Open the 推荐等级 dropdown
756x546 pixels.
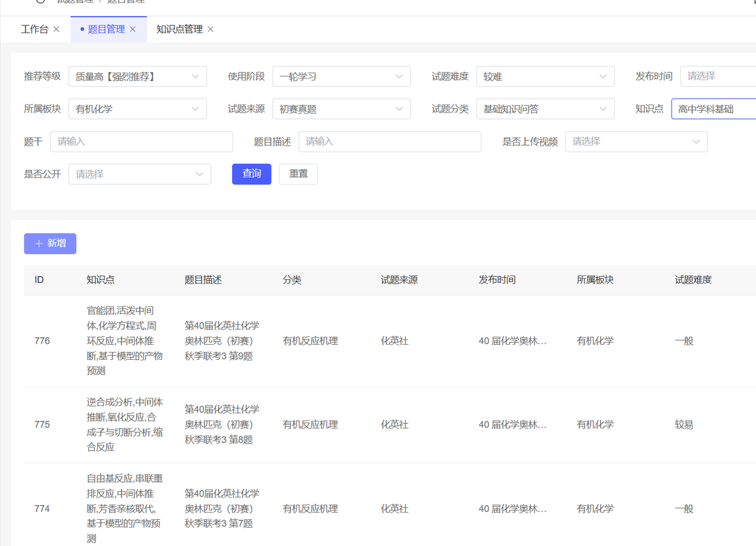(137, 76)
